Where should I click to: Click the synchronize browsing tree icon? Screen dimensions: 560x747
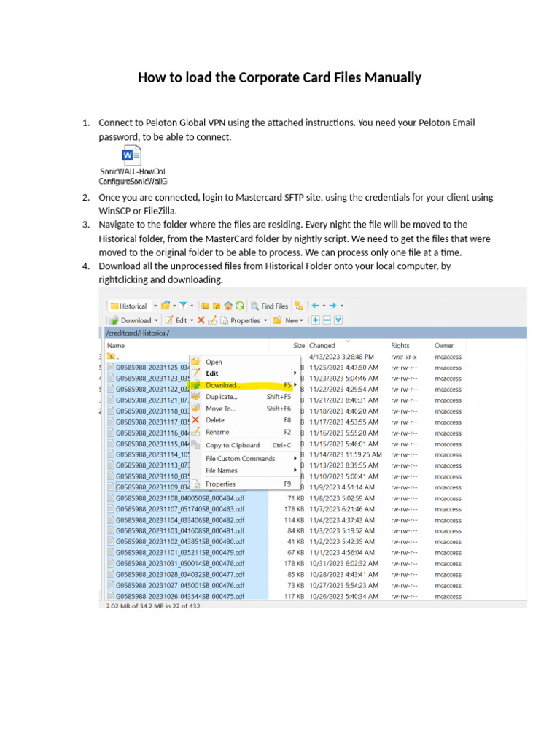298,306
